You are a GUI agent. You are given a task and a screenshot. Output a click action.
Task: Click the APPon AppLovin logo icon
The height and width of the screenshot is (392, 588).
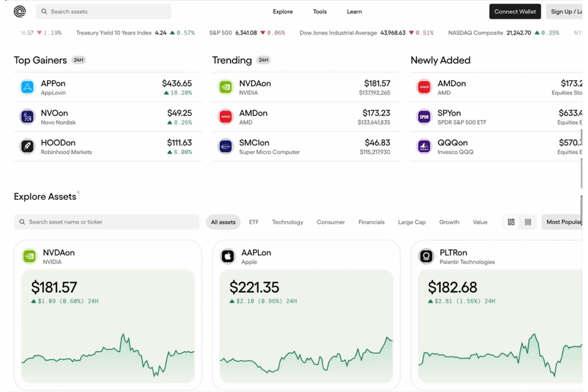27,87
